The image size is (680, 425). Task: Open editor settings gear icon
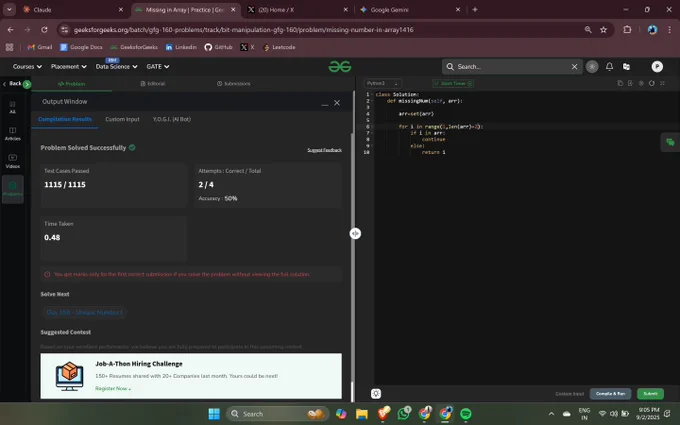coord(641,83)
